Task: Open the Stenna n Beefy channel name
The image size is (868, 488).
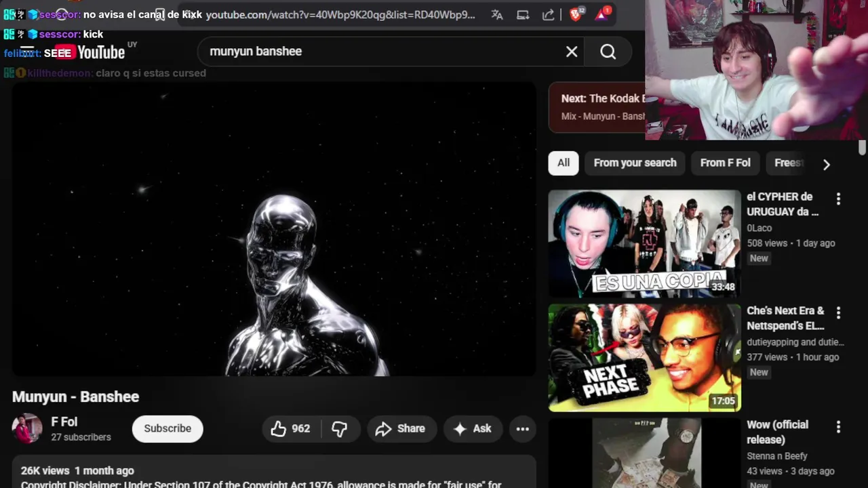Action: [777, 455]
